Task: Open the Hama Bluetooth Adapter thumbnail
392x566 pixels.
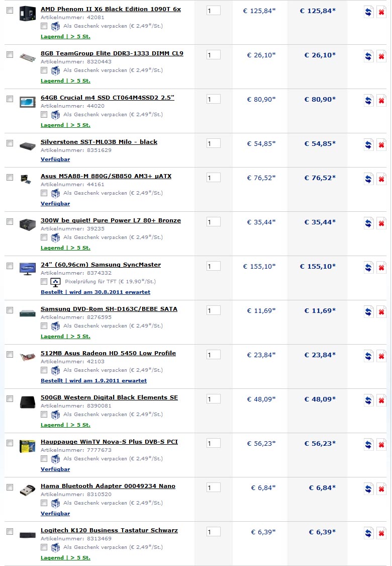Action: (x=28, y=490)
